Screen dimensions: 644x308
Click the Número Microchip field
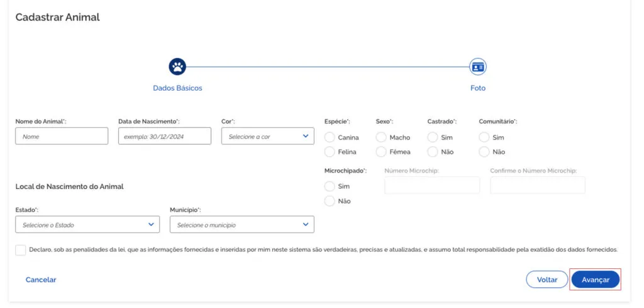pos(432,185)
